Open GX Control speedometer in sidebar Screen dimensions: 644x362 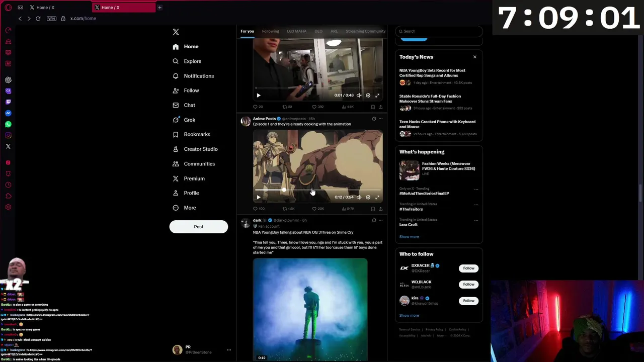[x=8, y=31]
